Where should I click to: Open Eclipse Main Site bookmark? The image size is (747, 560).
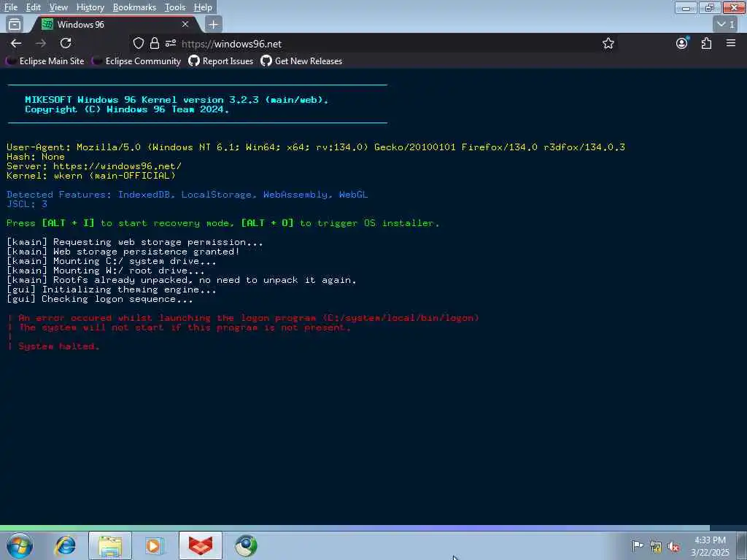tap(44, 61)
